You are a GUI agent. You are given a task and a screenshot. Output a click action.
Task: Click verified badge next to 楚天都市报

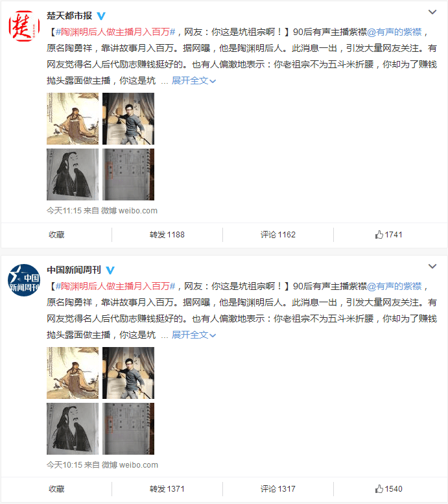click(101, 16)
